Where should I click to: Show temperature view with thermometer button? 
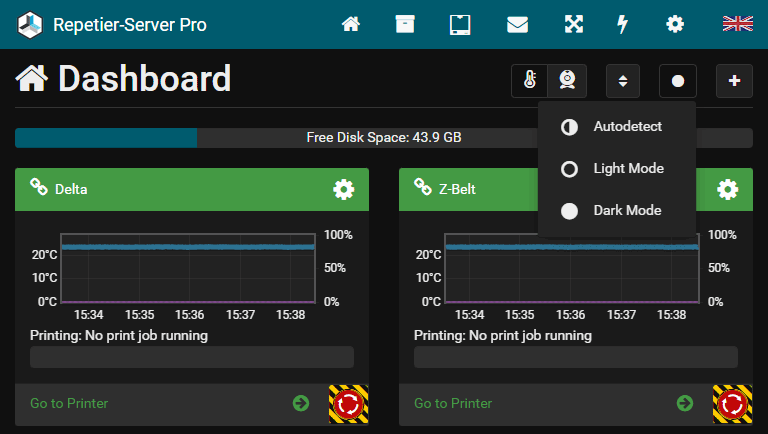click(529, 81)
